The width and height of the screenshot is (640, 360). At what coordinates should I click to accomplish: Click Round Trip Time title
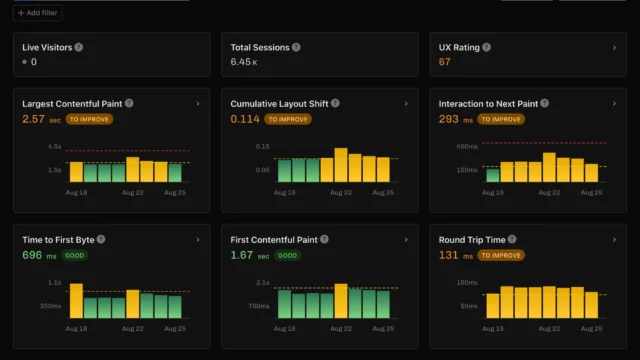pyautogui.click(x=472, y=240)
